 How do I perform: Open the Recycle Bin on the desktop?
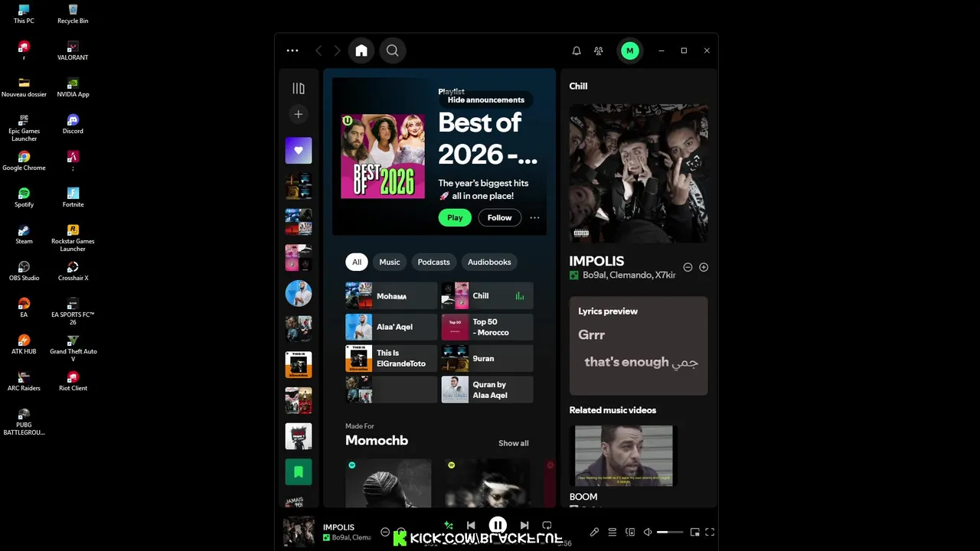click(73, 14)
